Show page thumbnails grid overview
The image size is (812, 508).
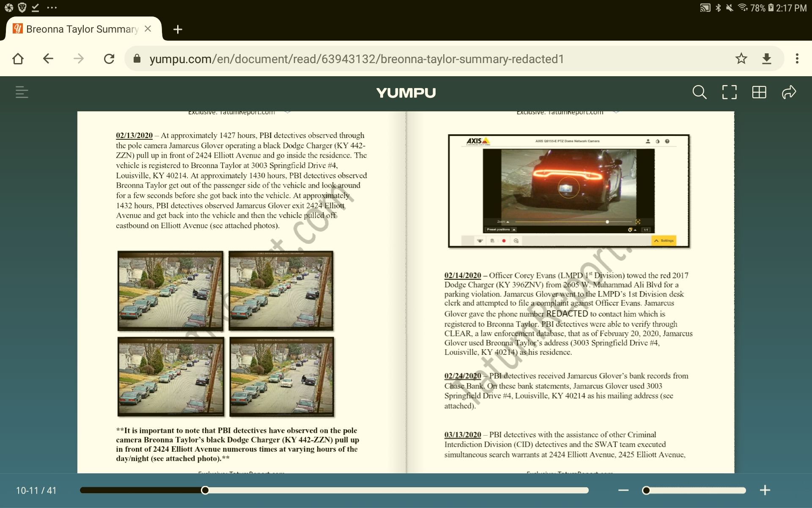(759, 92)
